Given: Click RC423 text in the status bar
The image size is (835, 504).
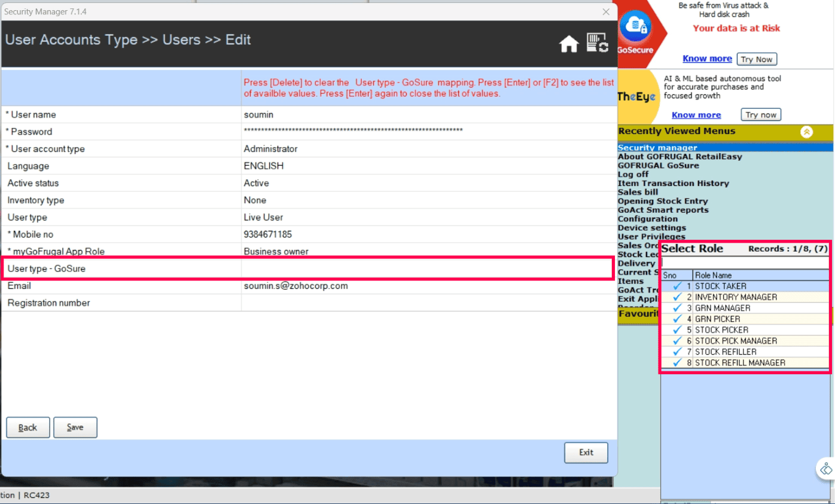Looking at the screenshot, I should tap(37, 495).
